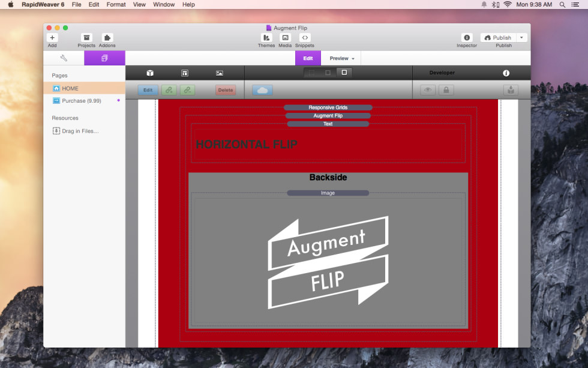Click the red Delete button
Viewport: 588px width, 368px height.
(x=226, y=90)
